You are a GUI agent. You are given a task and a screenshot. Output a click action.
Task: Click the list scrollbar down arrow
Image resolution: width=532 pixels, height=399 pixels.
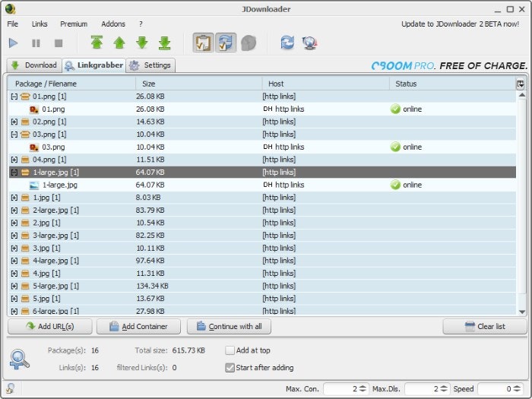pyautogui.click(x=522, y=312)
